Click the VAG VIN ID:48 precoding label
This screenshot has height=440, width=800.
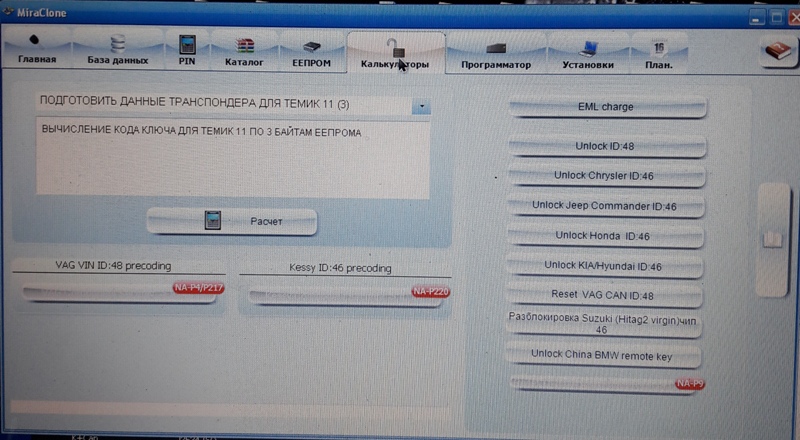tap(113, 266)
